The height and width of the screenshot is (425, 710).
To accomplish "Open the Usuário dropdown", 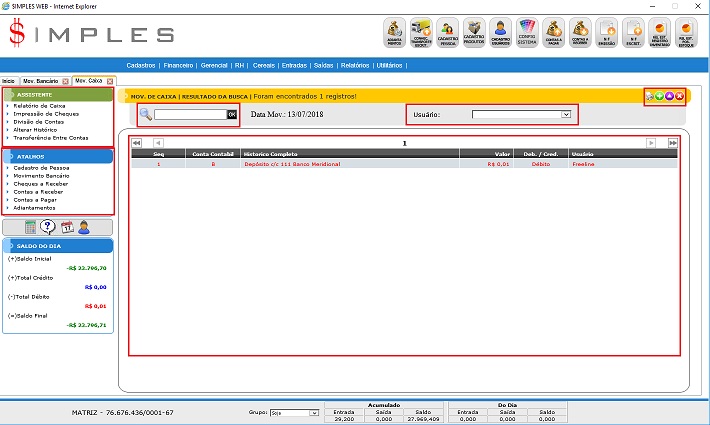I will pyautogui.click(x=521, y=115).
